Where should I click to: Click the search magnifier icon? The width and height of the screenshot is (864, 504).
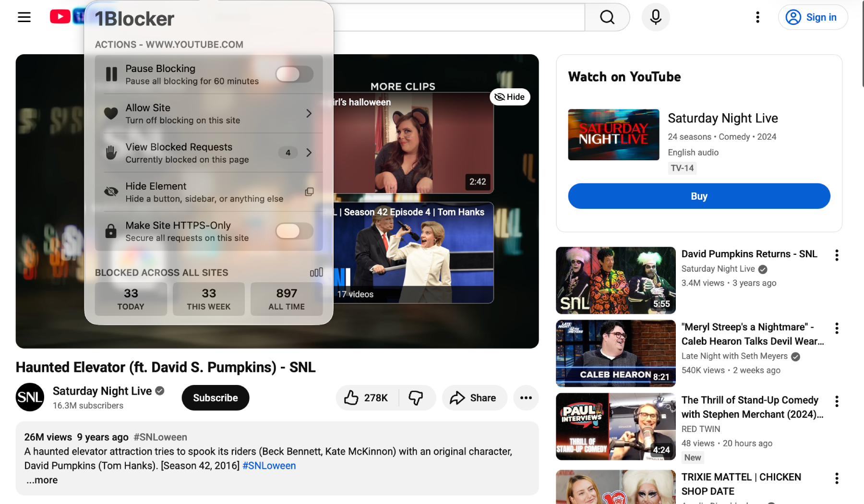(x=607, y=17)
